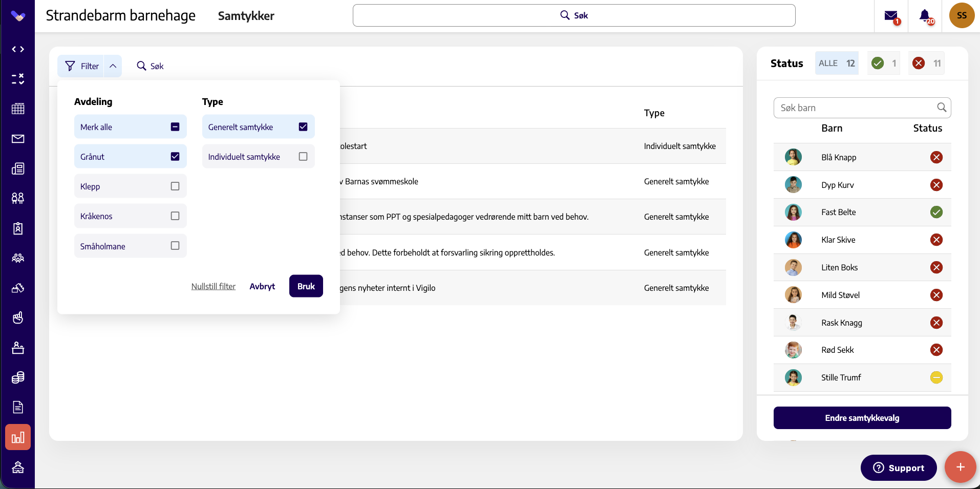Select the nyheter internt i Vigilo row
This screenshot has width=980, height=489.
pos(533,288)
